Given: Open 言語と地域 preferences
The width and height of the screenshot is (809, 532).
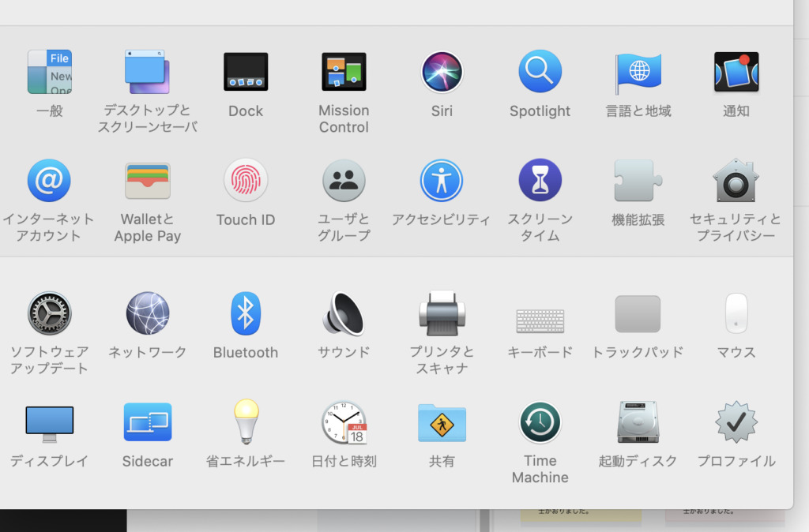Looking at the screenshot, I should pyautogui.click(x=638, y=72).
